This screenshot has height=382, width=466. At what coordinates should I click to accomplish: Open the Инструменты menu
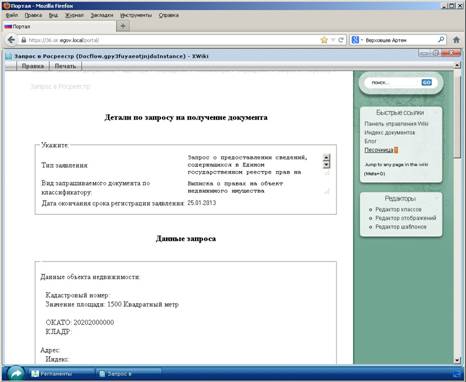click(x=136, y=15)
